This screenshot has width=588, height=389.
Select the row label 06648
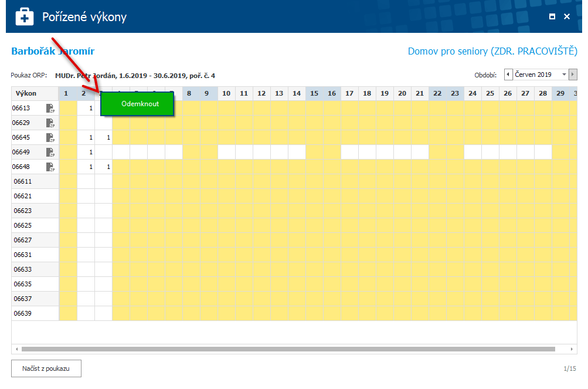pos(21,167)
